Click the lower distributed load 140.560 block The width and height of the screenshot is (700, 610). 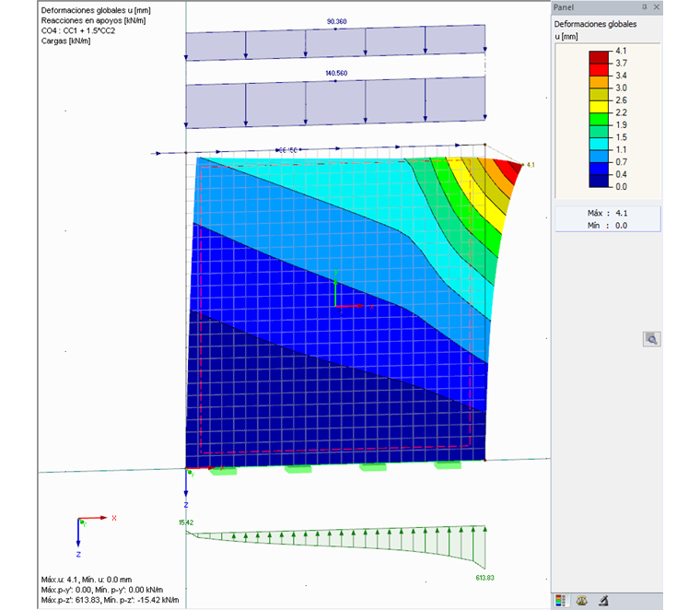[335, 102]
